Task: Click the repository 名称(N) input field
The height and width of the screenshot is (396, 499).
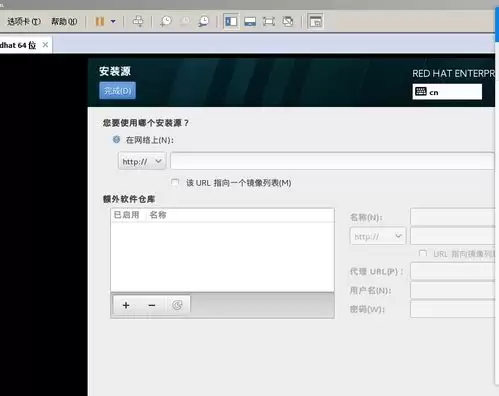Action: point(453,217)
